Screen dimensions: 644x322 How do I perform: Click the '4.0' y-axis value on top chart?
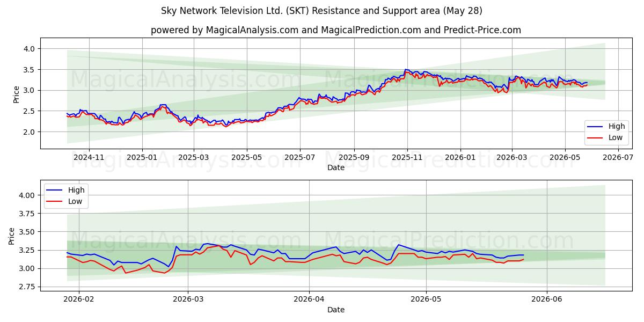coord(29,49)
